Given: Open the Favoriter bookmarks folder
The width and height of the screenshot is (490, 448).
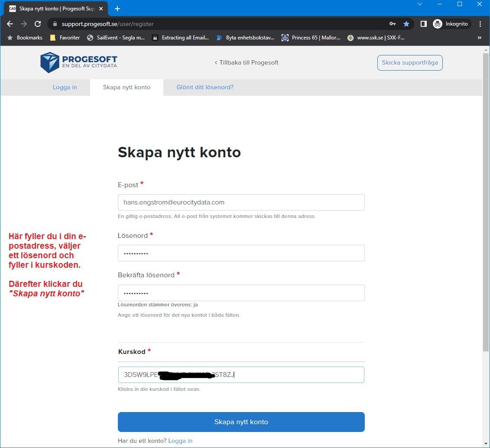Looking at the screenshot, I should click(x=65, y=38).
